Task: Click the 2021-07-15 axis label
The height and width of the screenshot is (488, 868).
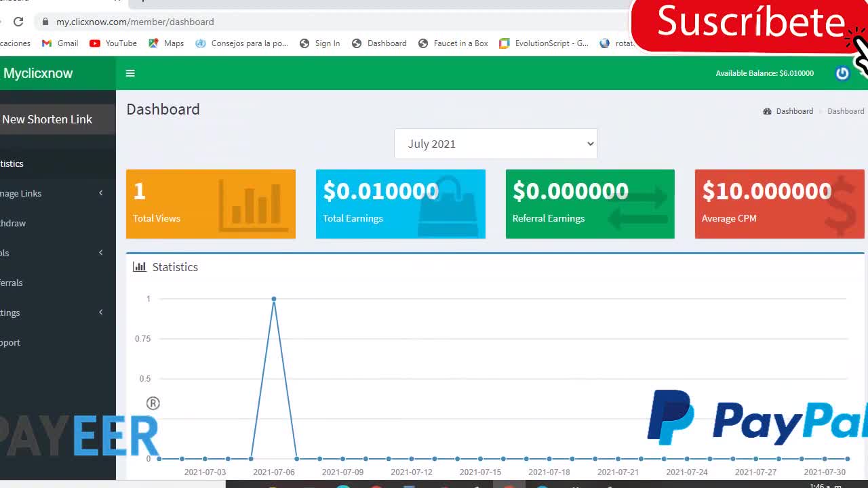Action: (480, 472)
